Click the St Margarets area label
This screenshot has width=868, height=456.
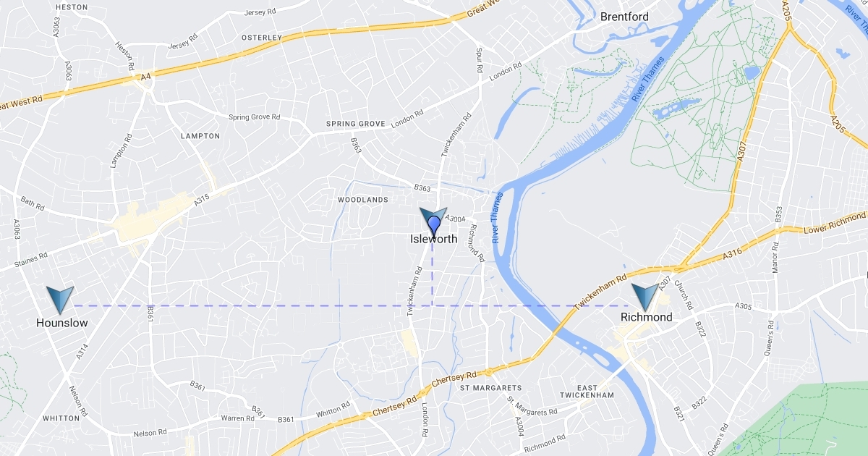click(491, 389)
